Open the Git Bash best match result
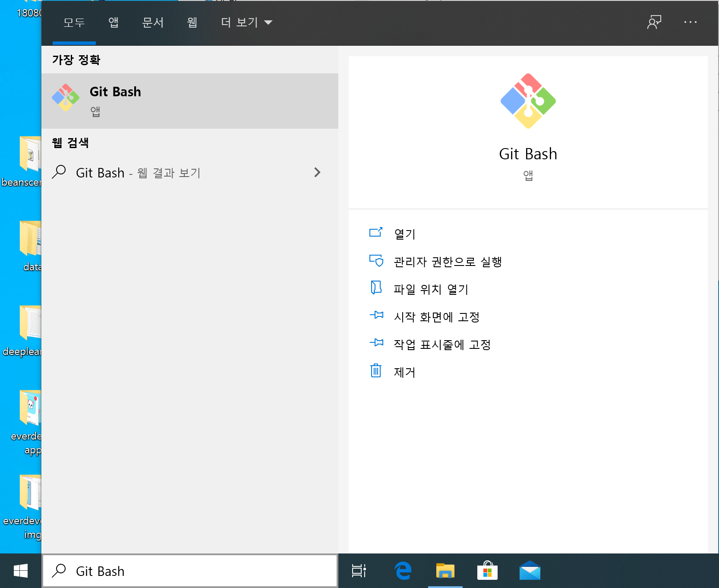 click(190, 101)
